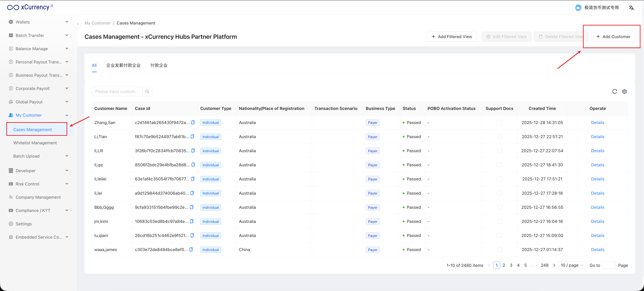Copy case ID for Zhang,San

(193, 123)
